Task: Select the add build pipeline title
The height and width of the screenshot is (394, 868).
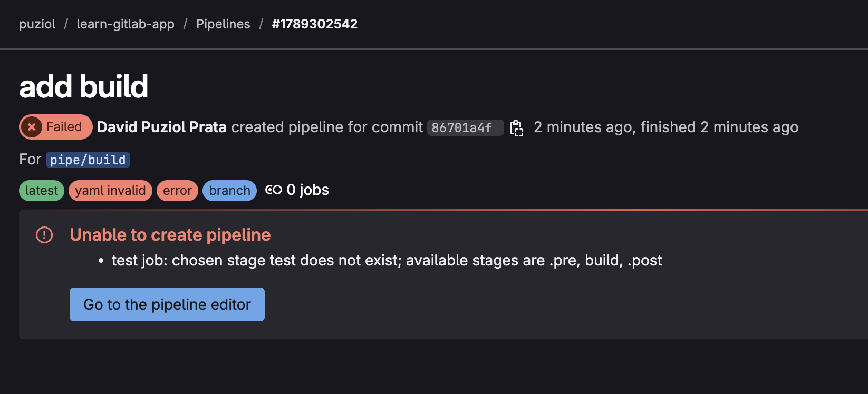Action: (x=84, y=86)
